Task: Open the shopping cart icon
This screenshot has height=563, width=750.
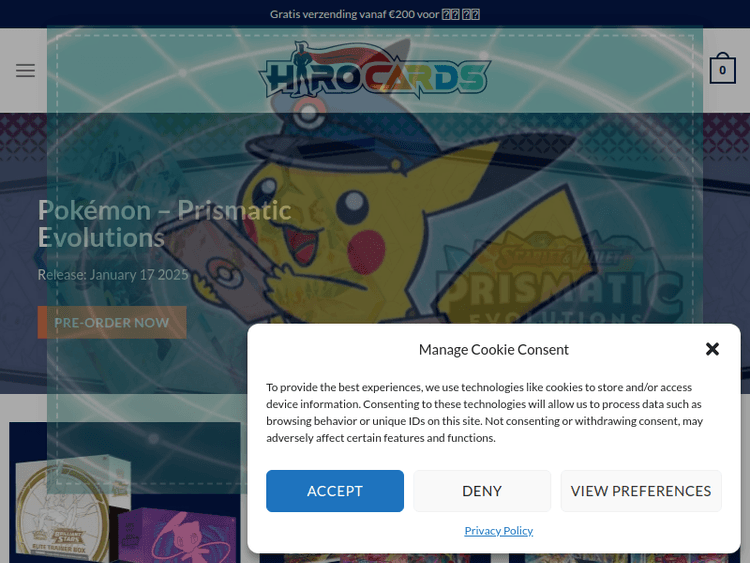Action: click(x=722, y=70)
